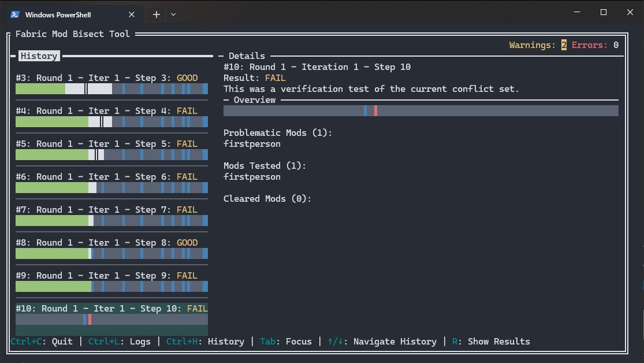Click the verification test description line
The width and height of the screenshot is (644, 363).
tap(371, 89)
